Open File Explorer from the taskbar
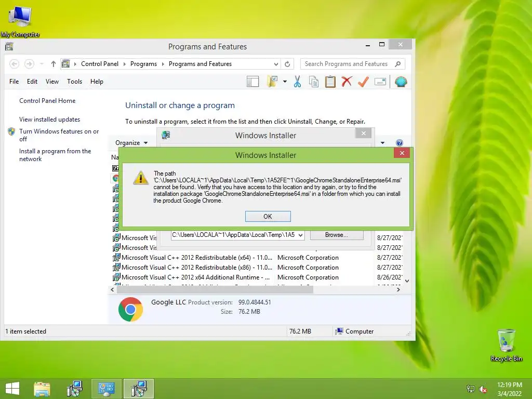 (x=42, y=389)
